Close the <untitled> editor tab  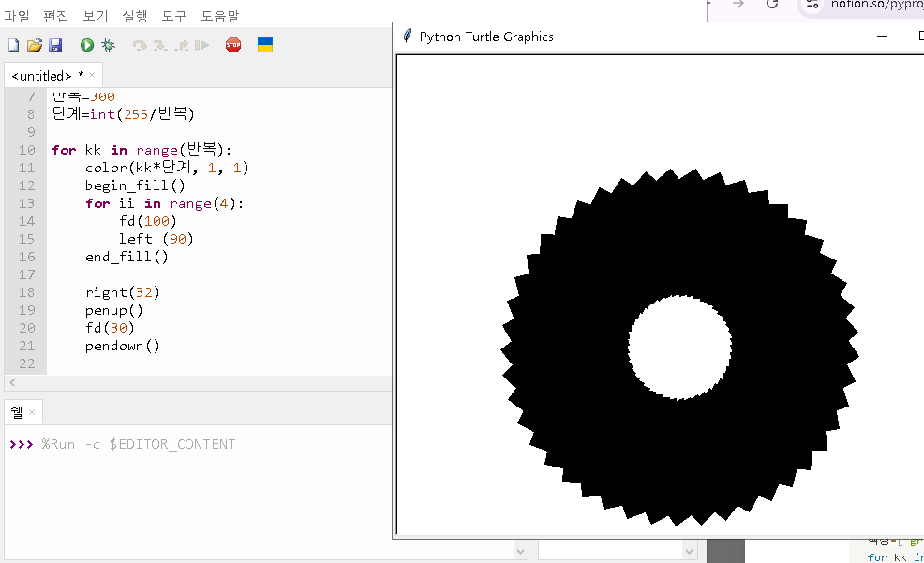point(92,75)
